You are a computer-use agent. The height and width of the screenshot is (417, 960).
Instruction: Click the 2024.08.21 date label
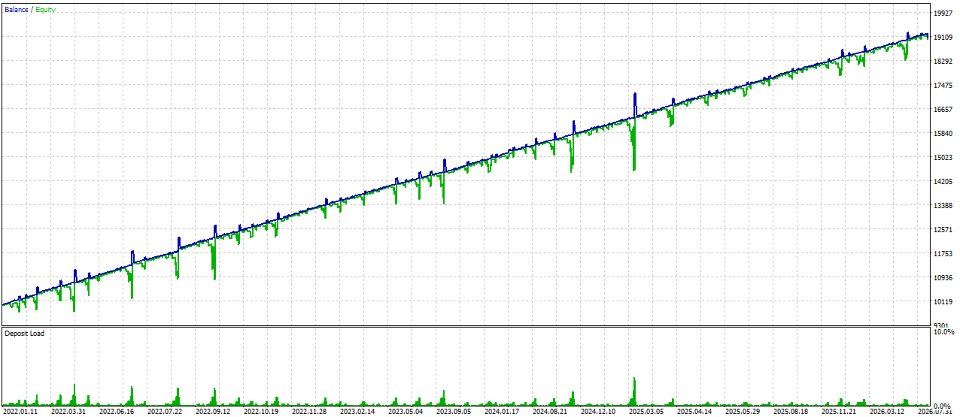coord(549,411)
